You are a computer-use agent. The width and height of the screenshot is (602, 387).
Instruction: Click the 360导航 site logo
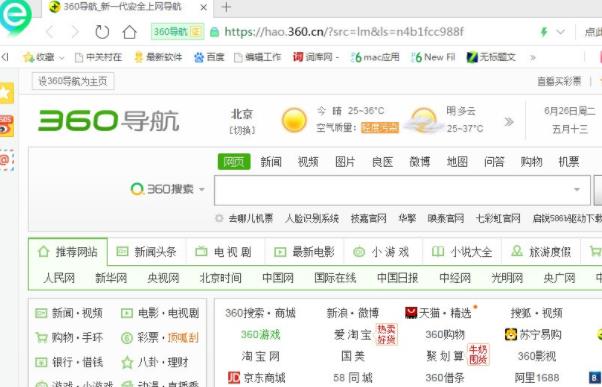click(x=109, y=121)
